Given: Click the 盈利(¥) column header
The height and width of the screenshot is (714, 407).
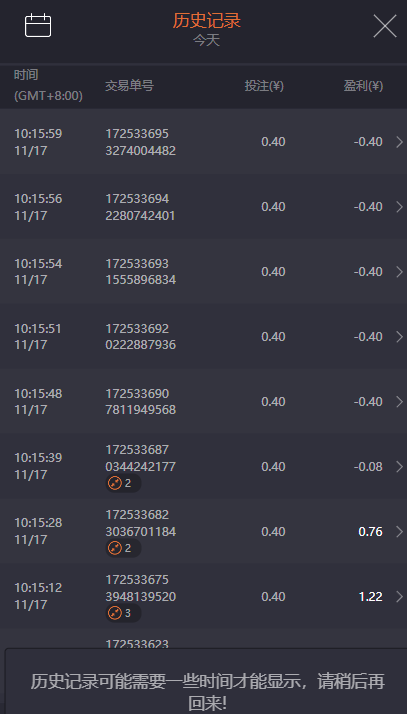Looking at the screenshot, I should click(363, 86).
